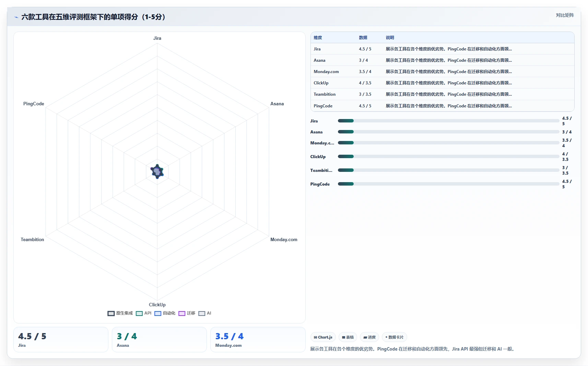Click the PingCode progress bar

point(448,184)
